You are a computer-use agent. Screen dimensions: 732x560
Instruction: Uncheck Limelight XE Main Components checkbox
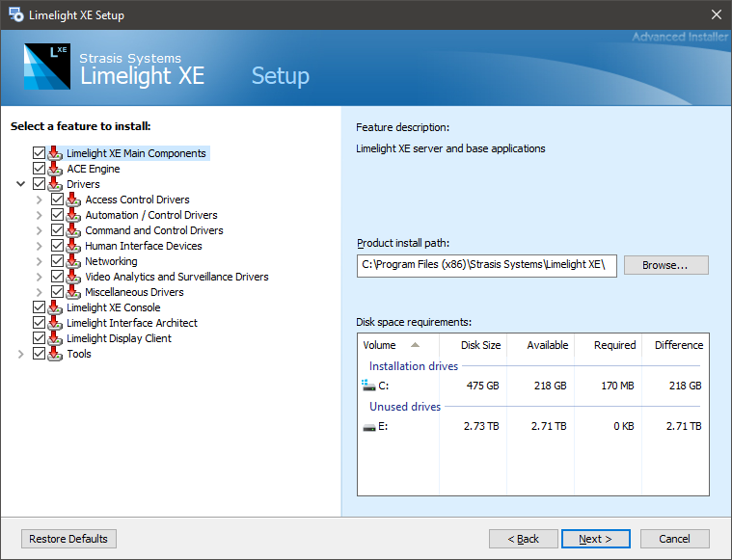(x=39, y=153)
